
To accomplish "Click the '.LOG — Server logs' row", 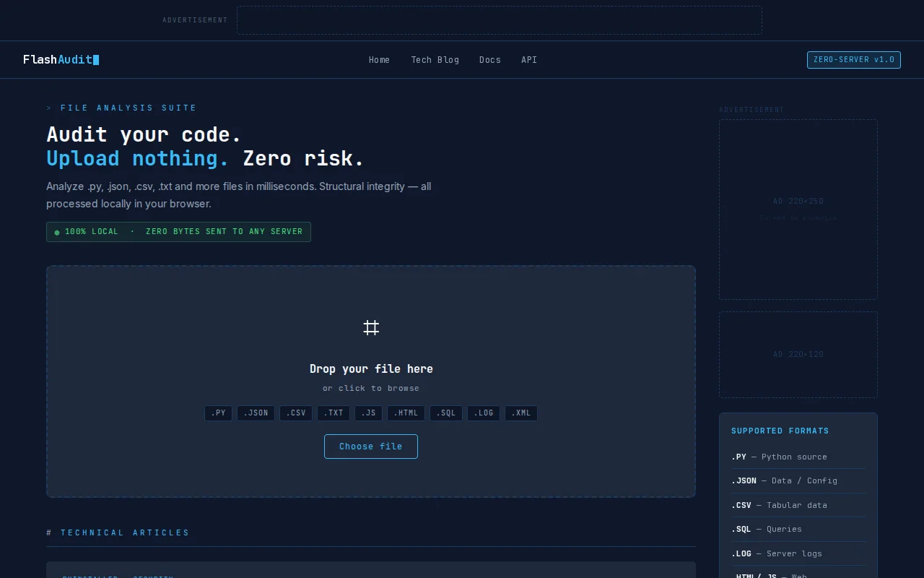I will click(x=798, y=553).
